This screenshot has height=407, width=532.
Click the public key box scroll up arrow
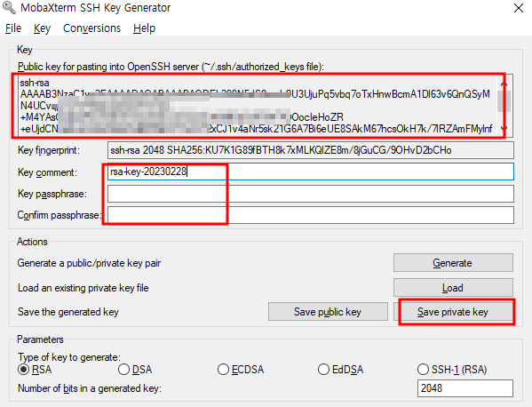504,84
